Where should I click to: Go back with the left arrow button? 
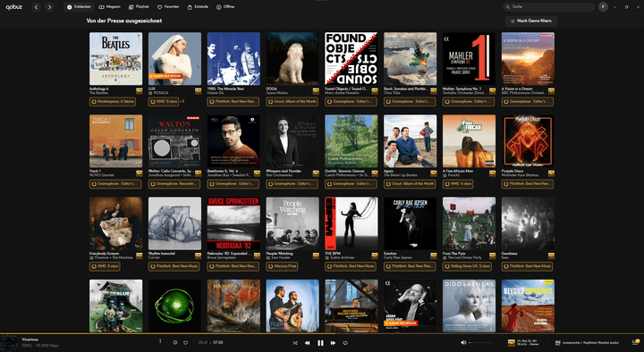click(x=36, y=7)
